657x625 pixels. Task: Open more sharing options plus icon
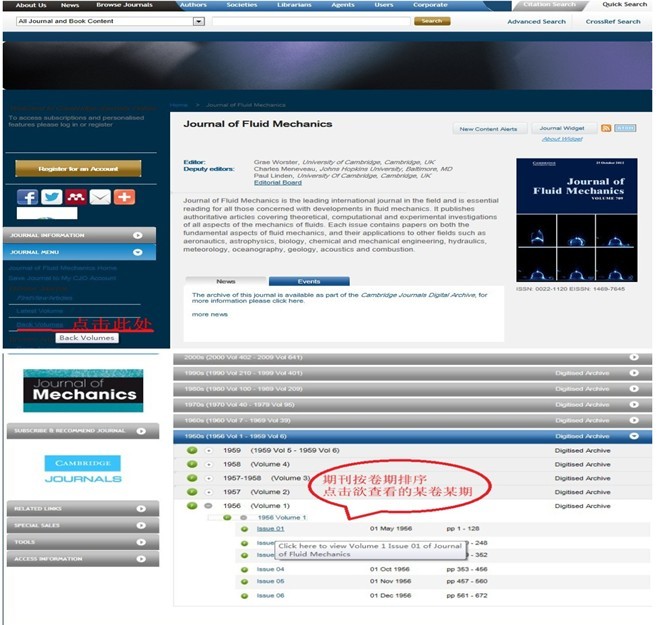pyautogui.click(x=124, y=197)
